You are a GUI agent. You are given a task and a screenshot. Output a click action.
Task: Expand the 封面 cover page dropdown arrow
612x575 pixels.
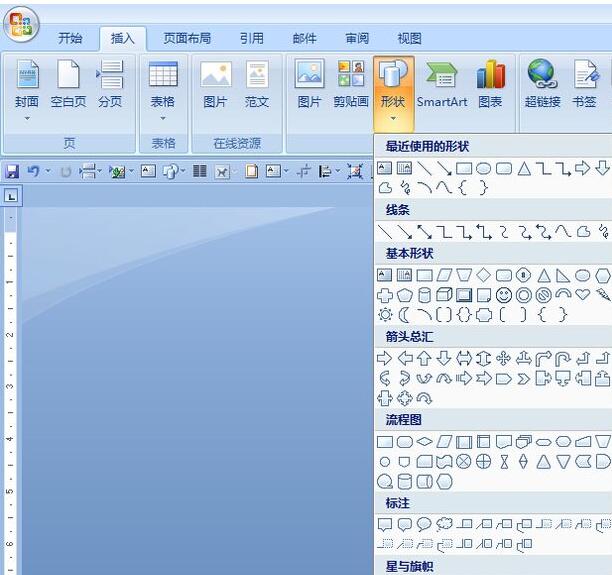point(27,118)
